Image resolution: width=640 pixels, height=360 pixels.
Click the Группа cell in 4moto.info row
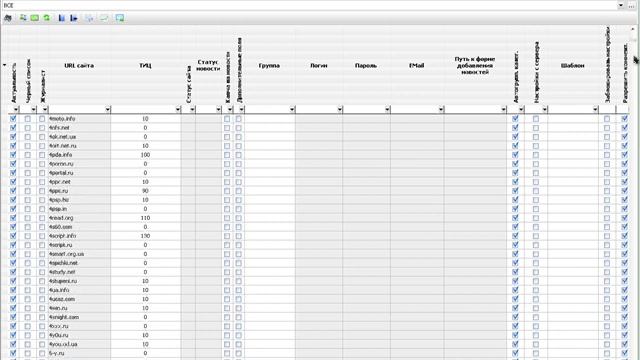coord(270,119)
